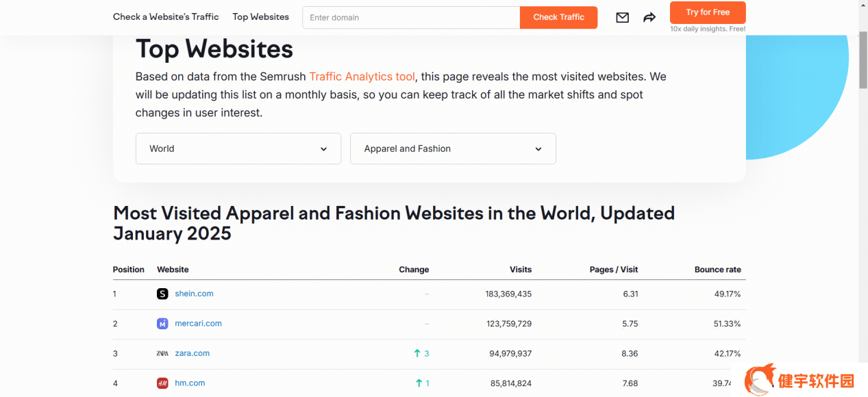
Task: Click the Zara logo icon
Action: coord(162,354)
